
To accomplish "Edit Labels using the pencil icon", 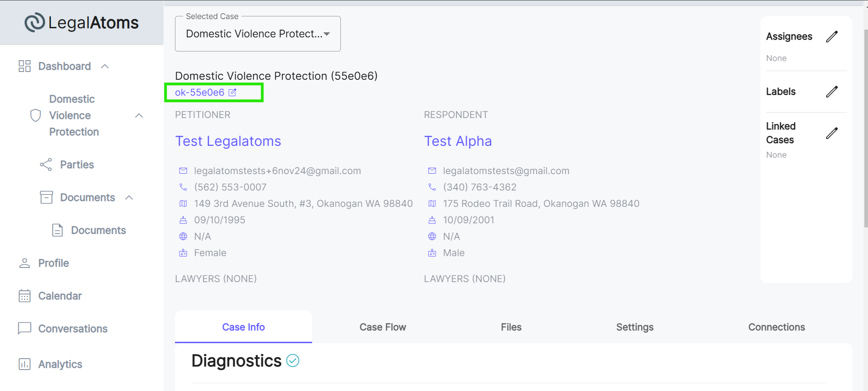I will click(x=832, y=92).
